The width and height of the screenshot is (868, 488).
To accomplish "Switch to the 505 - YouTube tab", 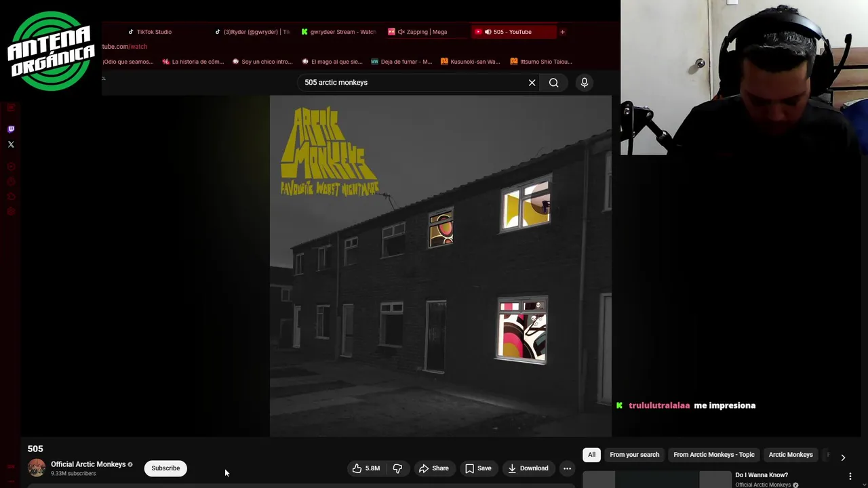I will 512,32.
